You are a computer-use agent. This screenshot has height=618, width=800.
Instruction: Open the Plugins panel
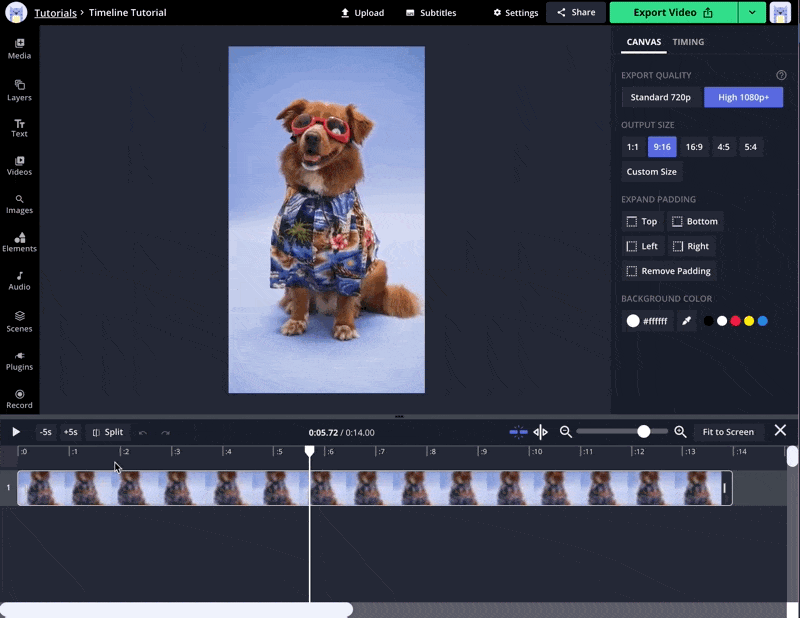coord(19,360)
